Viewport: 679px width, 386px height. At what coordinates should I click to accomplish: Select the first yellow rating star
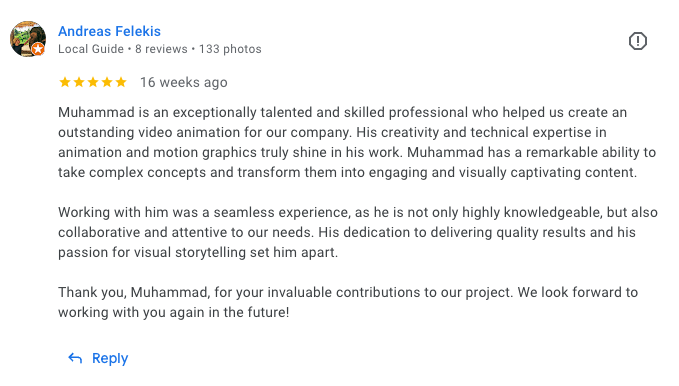point(65,82)
